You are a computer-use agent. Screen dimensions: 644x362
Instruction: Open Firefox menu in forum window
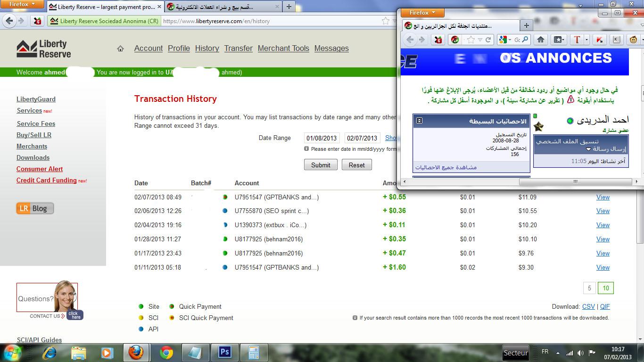[x=422, y=13]
